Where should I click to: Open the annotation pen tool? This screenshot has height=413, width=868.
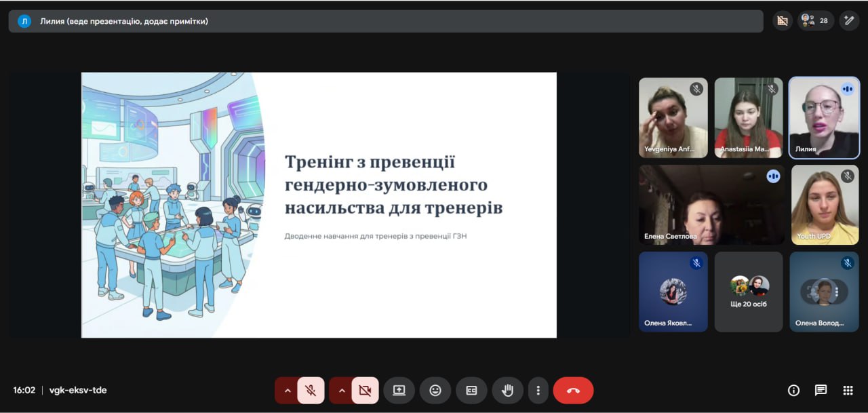pos(849,20)
